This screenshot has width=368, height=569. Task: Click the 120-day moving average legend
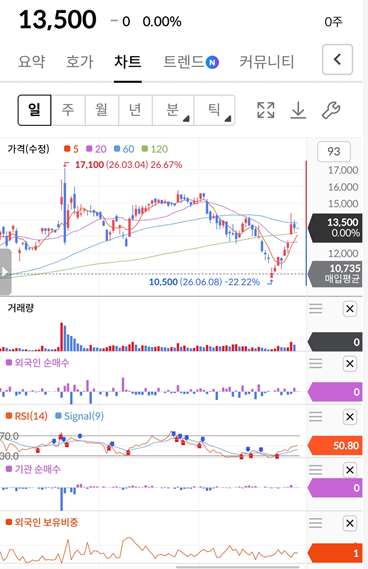pos(155,149)
